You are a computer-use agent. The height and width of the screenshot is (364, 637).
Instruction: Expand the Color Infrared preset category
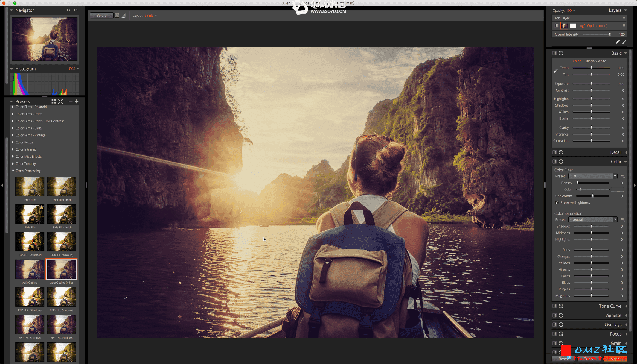coord(13,149)
